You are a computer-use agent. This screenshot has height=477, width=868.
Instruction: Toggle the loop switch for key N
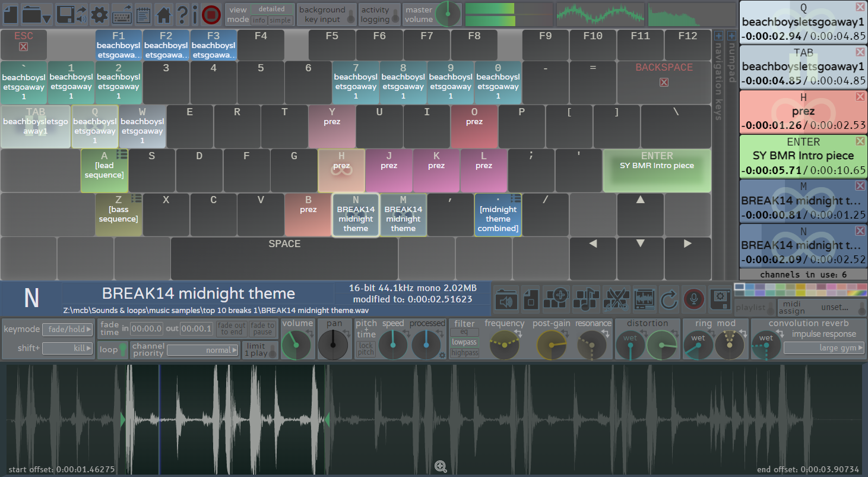coord(123,350)
